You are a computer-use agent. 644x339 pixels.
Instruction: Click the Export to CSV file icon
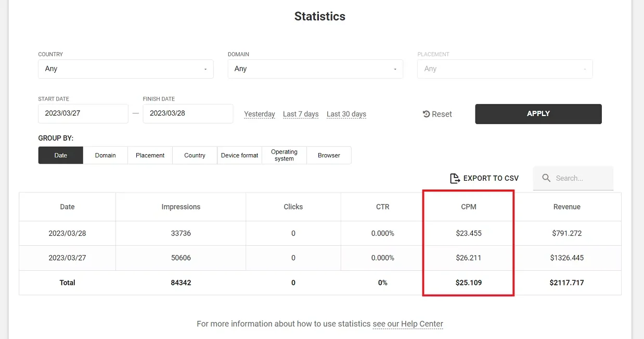point(455,178)
